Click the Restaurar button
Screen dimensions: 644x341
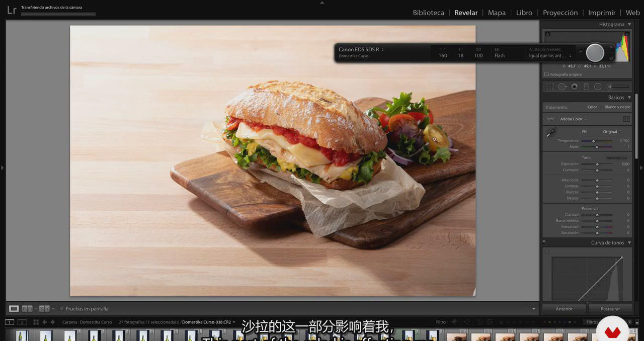[x=610, y=309]
